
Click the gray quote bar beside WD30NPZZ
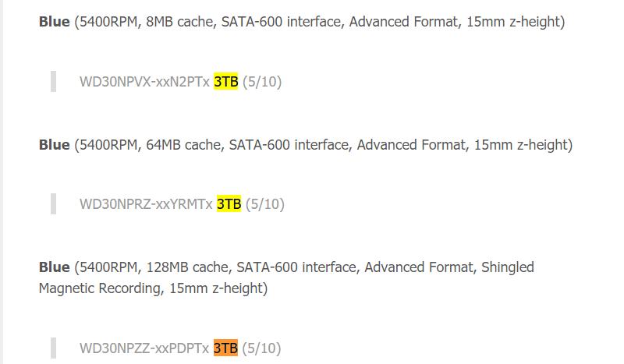(53, 348)
